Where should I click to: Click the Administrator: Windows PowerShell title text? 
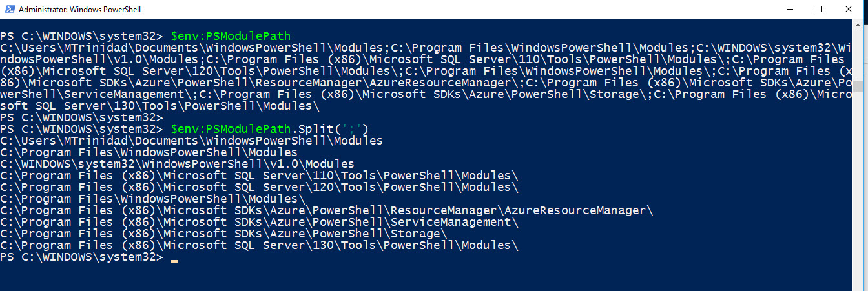[80, 10]
